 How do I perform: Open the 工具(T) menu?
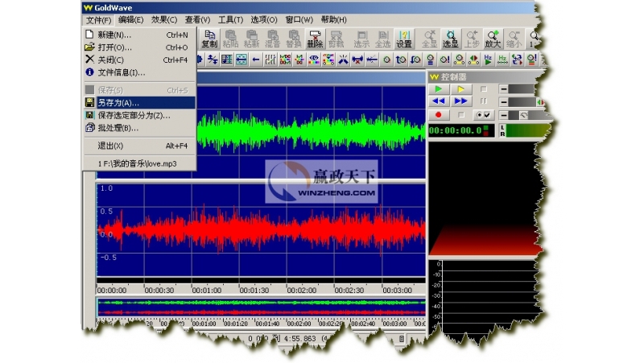pos(230,19)
